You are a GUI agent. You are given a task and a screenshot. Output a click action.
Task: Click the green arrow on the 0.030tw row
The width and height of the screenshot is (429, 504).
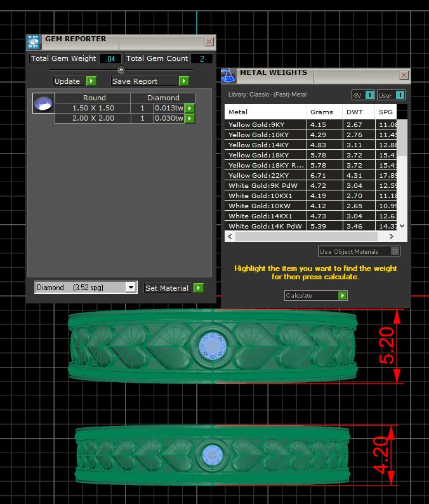pos(190,119)
